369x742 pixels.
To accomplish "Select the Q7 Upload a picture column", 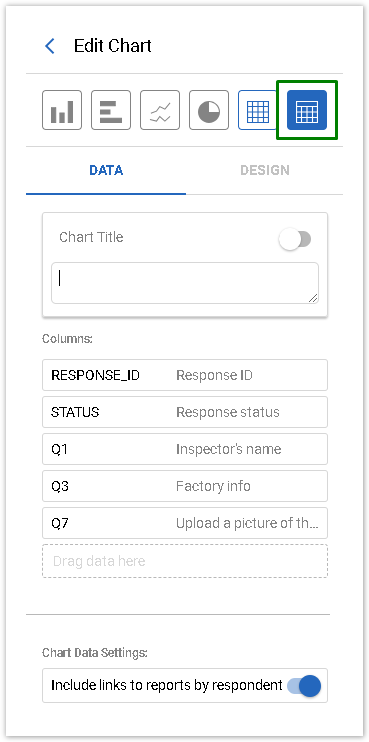I will point(185,523).
